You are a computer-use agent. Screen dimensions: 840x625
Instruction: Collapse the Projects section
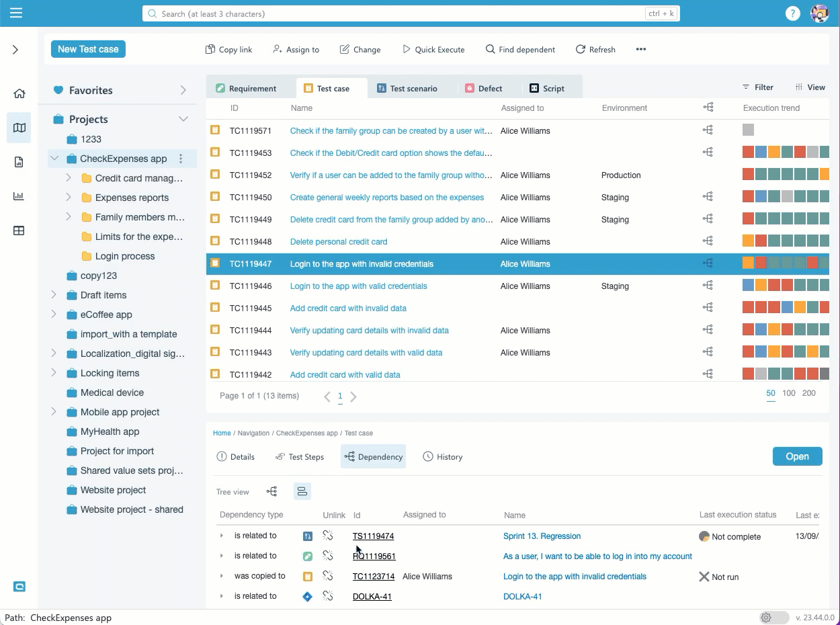click(x=183, y=119)
